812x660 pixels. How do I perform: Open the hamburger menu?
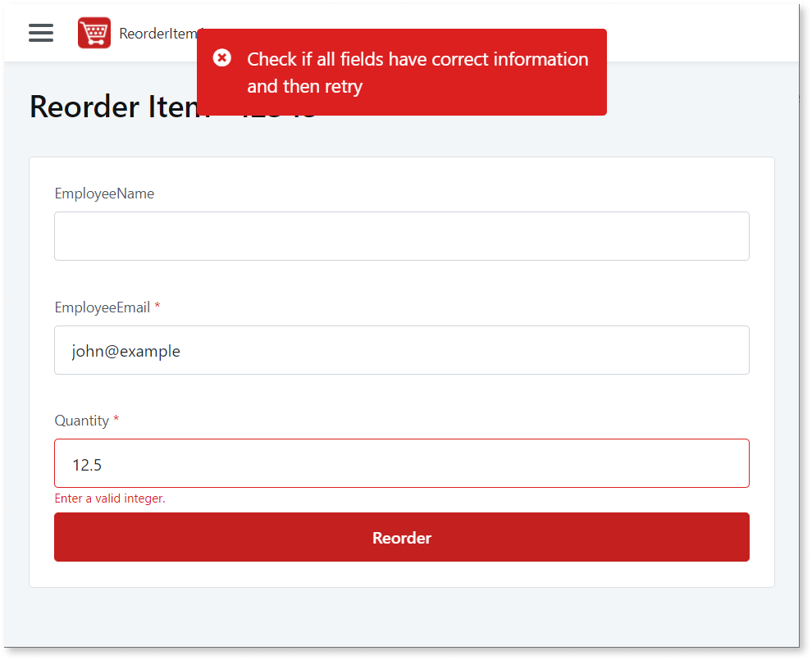coord(41,33)
